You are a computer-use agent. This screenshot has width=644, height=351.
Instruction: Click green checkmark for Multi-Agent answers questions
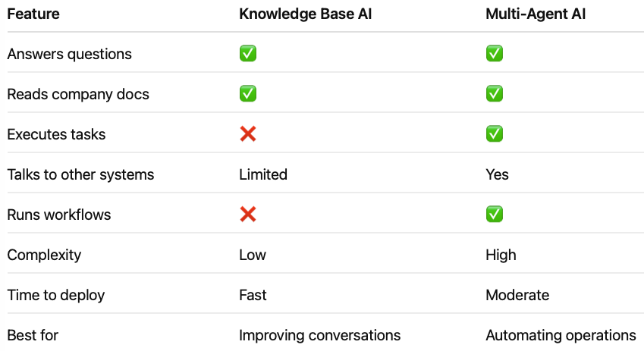(x=495, y=54)
